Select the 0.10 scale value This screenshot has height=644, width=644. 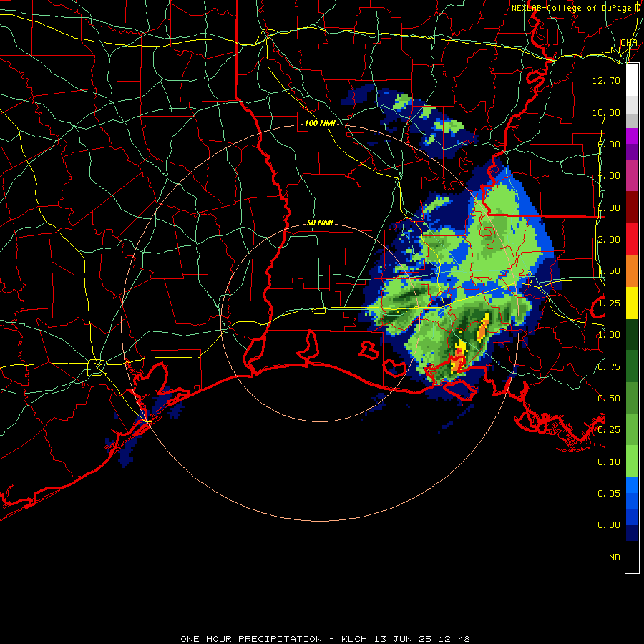click(x=609, y=462)
